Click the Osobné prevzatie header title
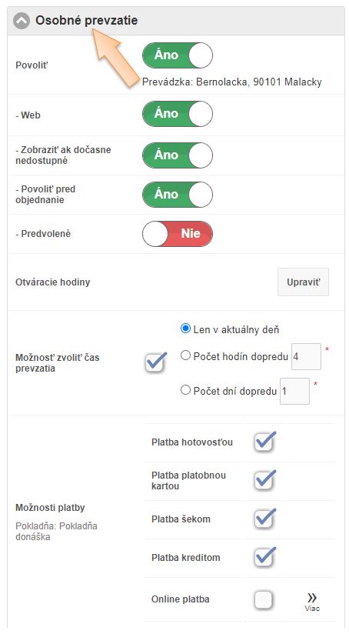349x644 pixels. pyautogui.click(x=87, y=20)
